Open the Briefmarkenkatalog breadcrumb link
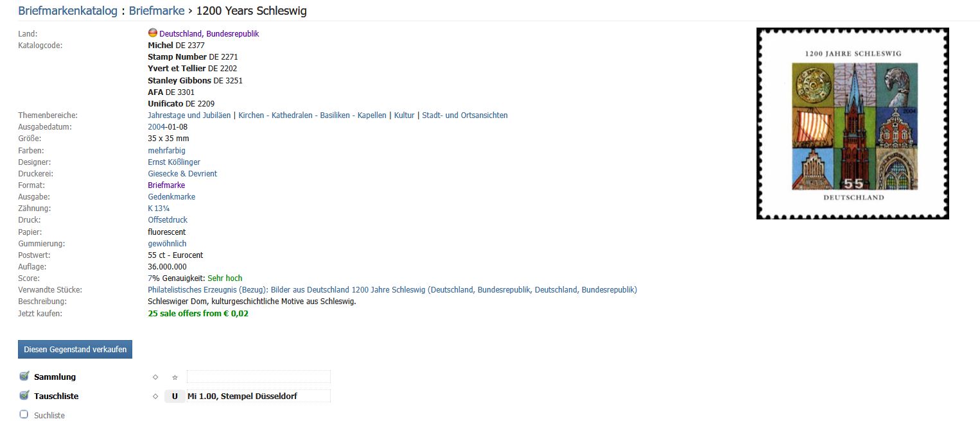 (x=67, y=11)
